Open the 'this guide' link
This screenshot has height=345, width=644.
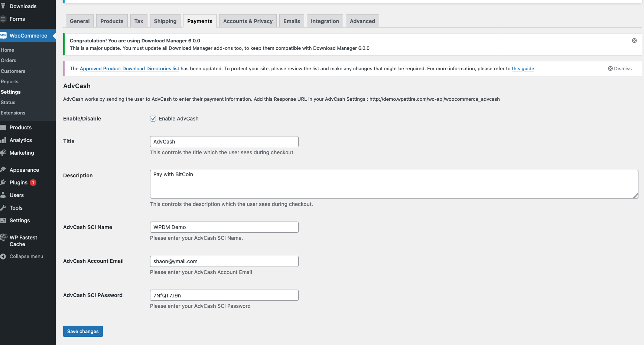[x=523, y=69]
